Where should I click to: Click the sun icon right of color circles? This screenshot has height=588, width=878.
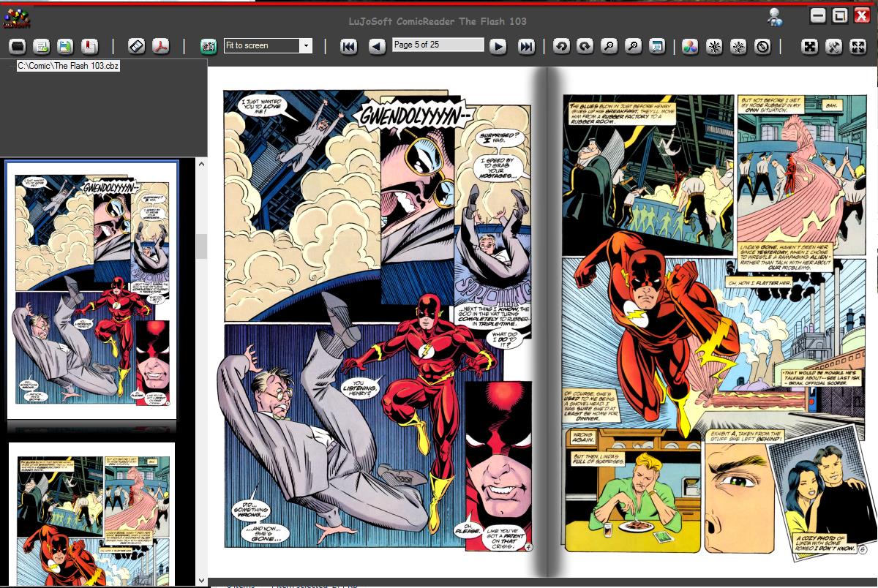click(x=714, y=46)
